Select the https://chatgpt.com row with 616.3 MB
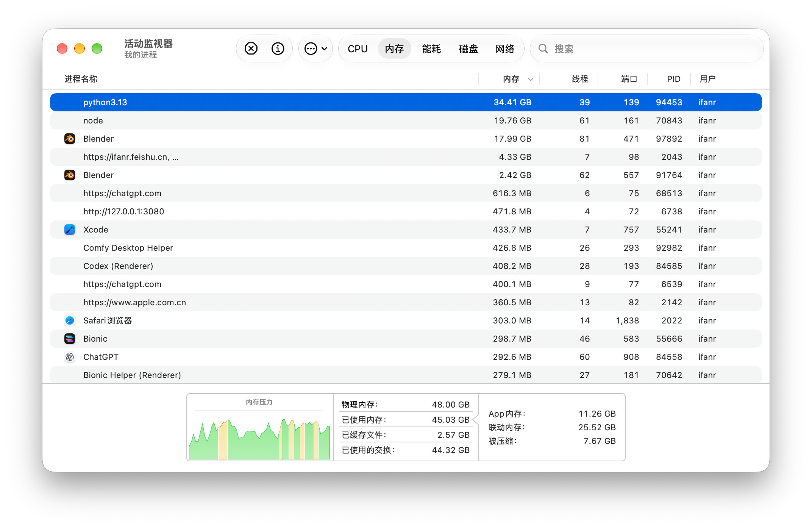812x528 pixels. pyautogui.click(x=406, y=193)
